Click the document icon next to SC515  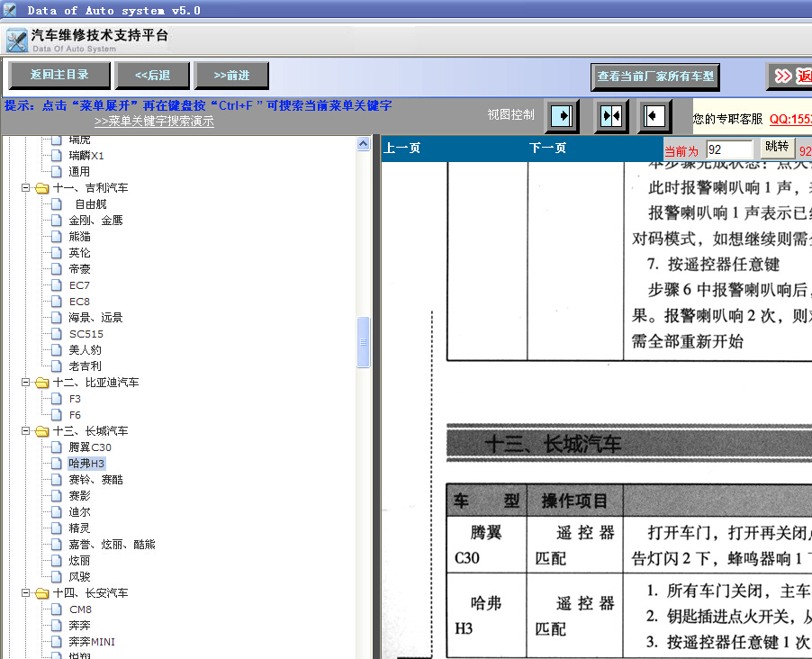click(57, 334)
